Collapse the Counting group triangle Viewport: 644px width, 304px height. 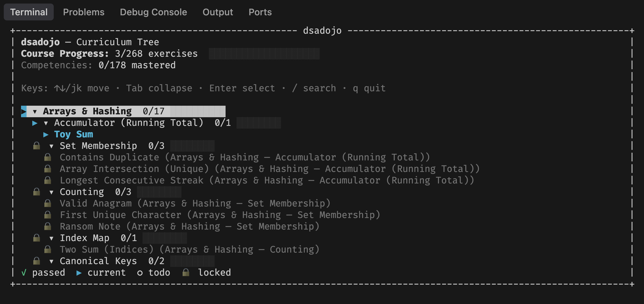(x=51, y=192)
